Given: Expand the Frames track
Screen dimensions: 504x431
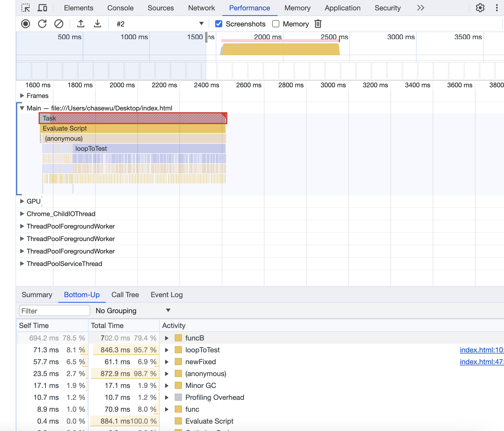Looking at the screenshot, I should click(22, 96).
